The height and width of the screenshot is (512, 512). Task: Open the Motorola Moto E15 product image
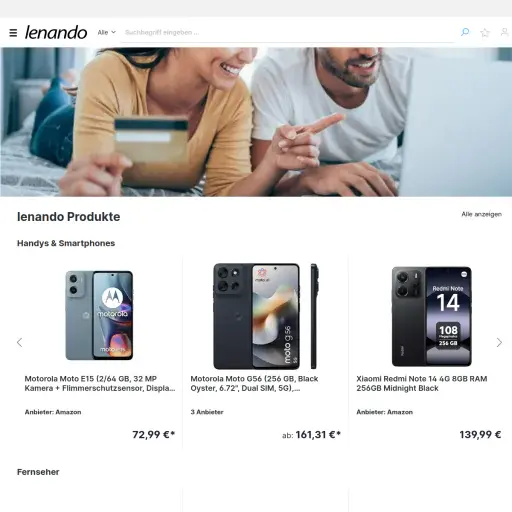pyautogui.click(x=99, y=315)
